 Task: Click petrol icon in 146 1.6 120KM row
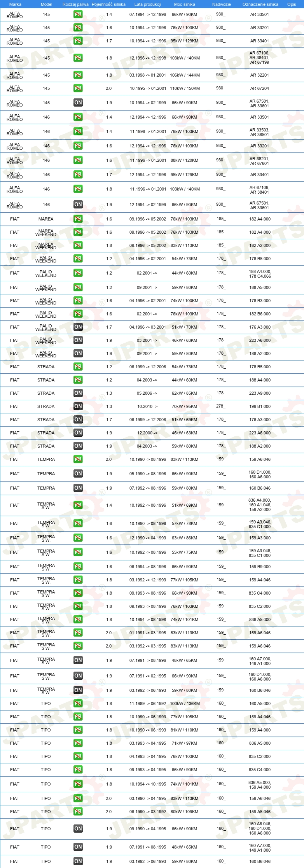tap(78, 160)
